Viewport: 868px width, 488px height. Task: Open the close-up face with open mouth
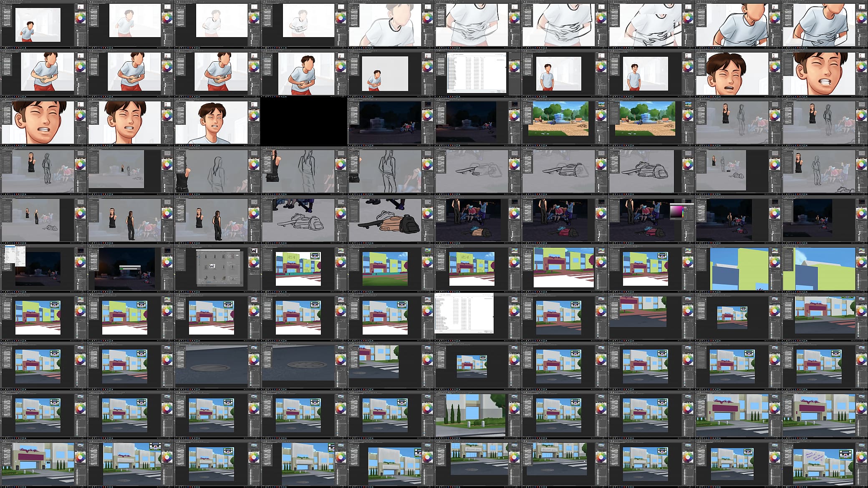(738, 73)
